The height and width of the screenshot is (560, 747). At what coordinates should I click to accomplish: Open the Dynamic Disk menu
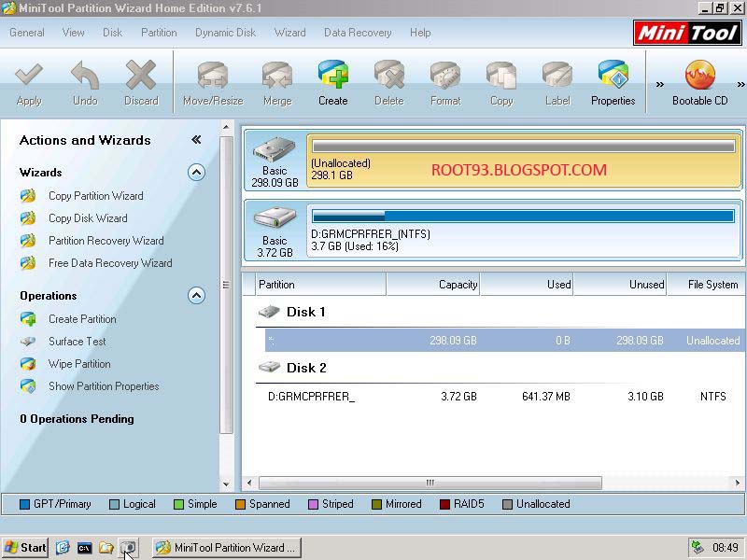coord(225,33)
